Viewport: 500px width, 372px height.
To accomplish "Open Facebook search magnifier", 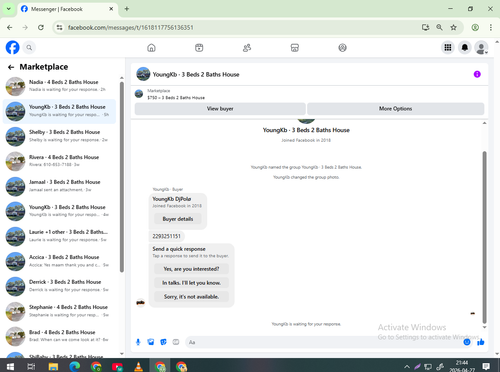I will click(29, 48).
